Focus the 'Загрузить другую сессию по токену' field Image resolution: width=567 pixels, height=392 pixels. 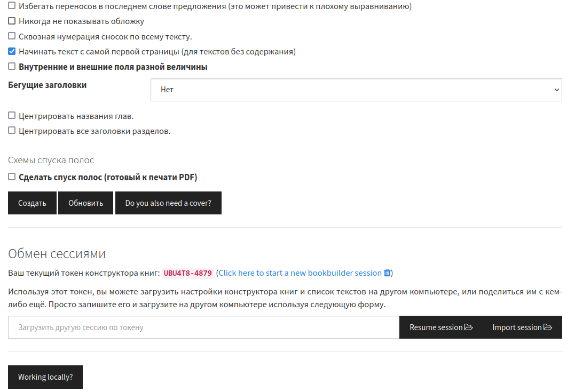203,327
